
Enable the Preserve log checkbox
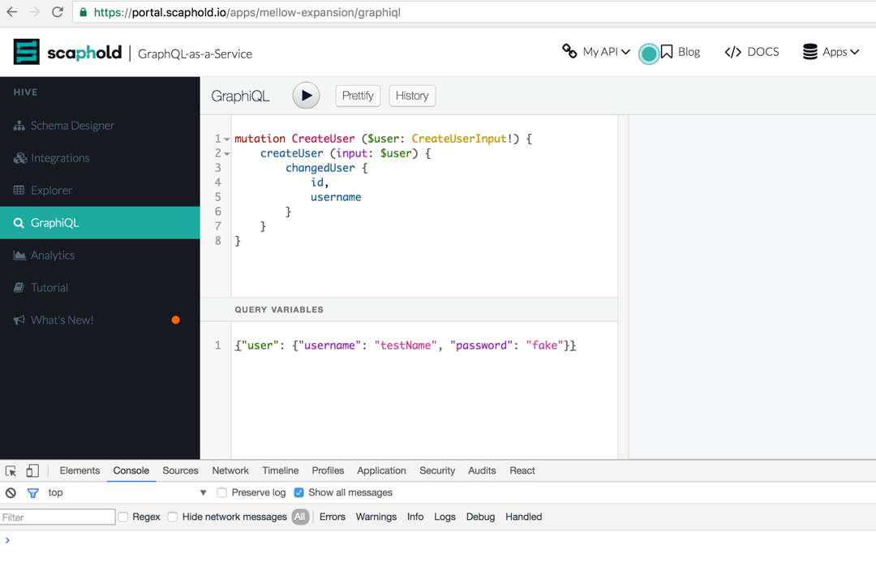pos(221,492)
